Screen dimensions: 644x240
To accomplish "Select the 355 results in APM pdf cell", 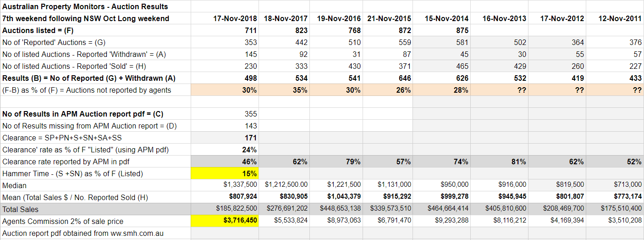I will [x=250, y=114].
